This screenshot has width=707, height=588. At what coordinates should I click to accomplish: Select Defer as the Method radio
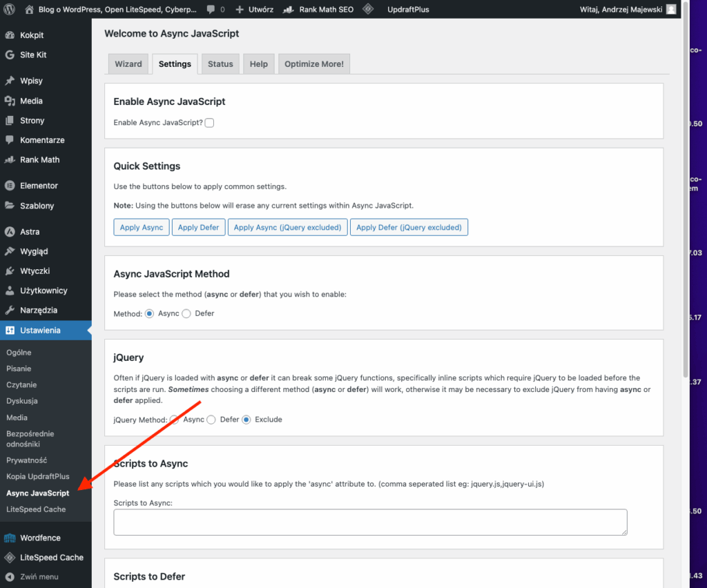coord(186,313)
